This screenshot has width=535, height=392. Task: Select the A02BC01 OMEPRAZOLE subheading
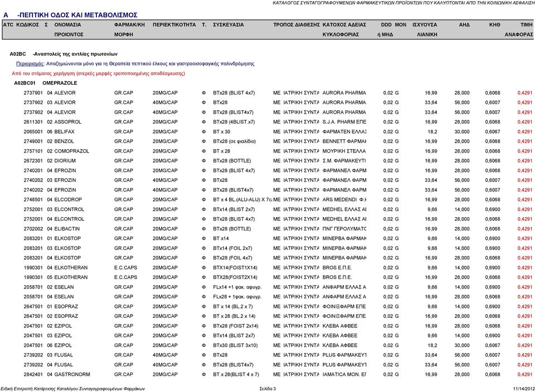45,83
